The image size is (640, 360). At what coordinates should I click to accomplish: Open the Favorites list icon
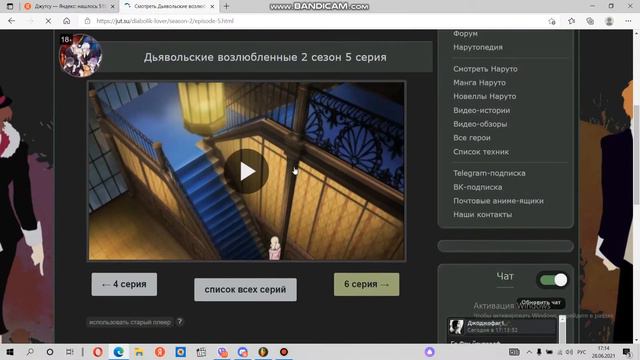coord(571,21)
